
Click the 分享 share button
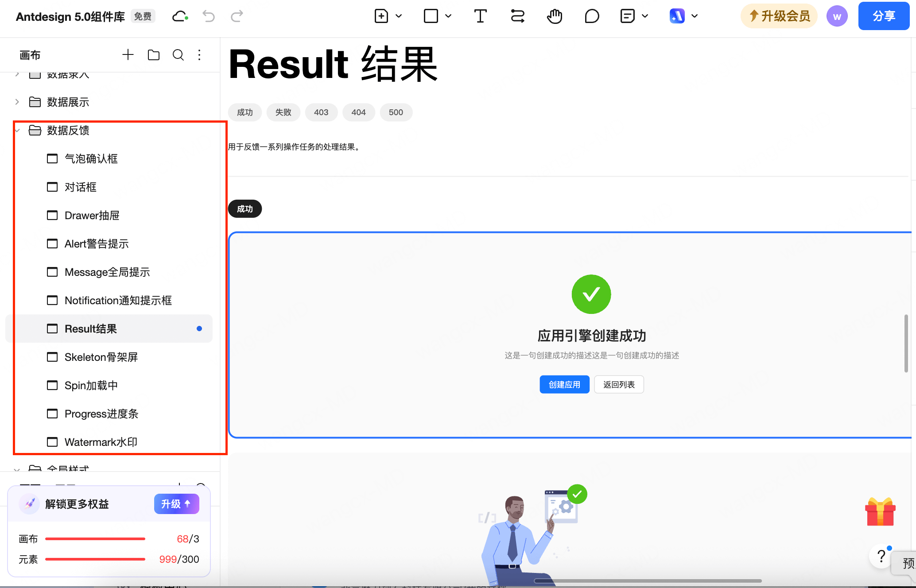[x=884, y=16]
